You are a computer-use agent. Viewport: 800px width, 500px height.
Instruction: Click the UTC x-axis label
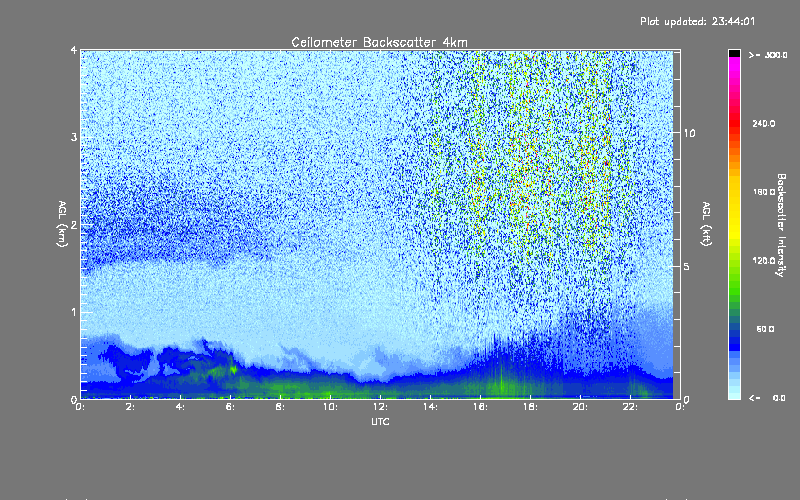click(x=380, y=421)
